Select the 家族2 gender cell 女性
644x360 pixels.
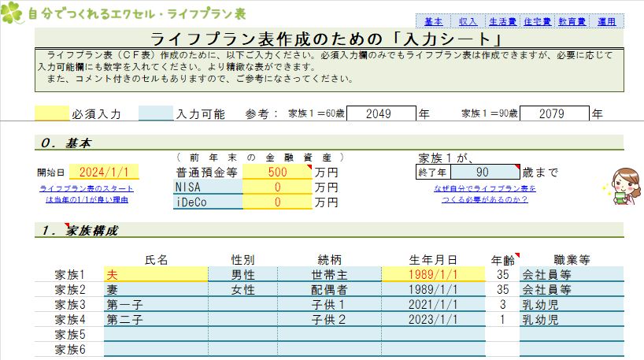click(242, 289)
